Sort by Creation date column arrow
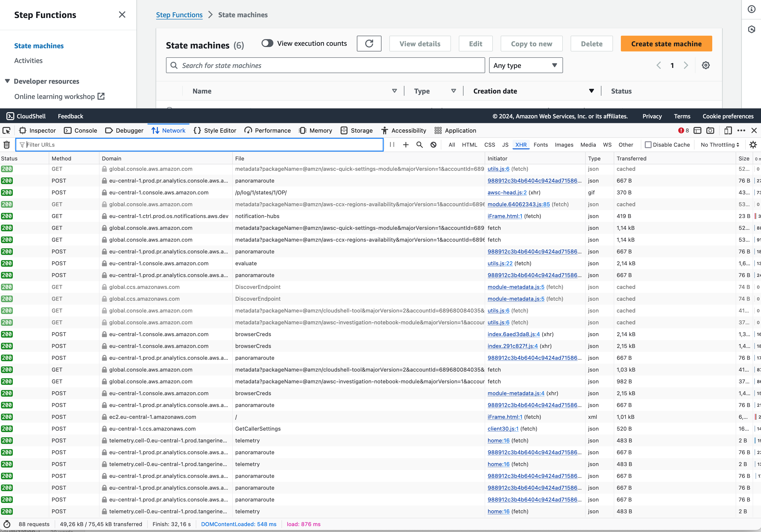The height and width of the screenshot is (532, 761). (x=591, y=91)
